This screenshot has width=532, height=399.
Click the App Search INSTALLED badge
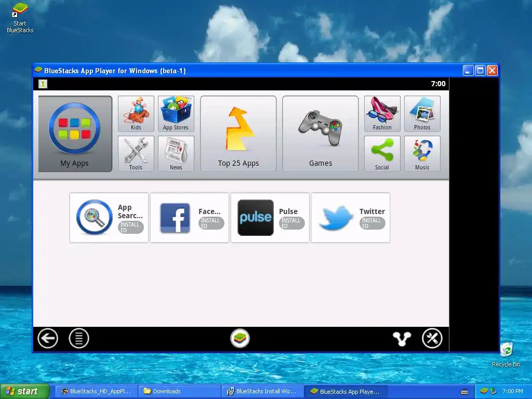pos(130,228)
